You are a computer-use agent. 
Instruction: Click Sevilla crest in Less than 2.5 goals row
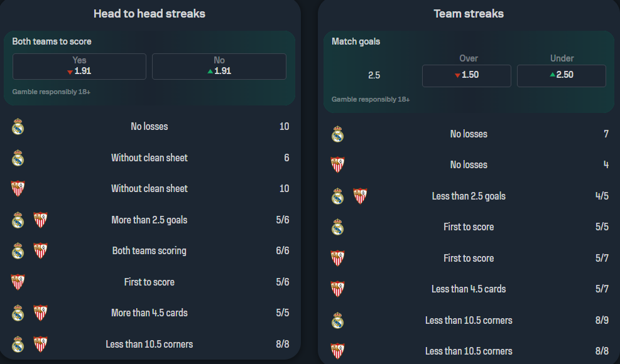[360, 196]
